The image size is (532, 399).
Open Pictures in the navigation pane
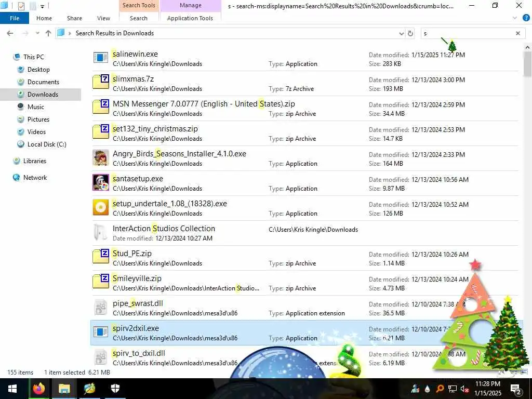(x=38, y=119)
